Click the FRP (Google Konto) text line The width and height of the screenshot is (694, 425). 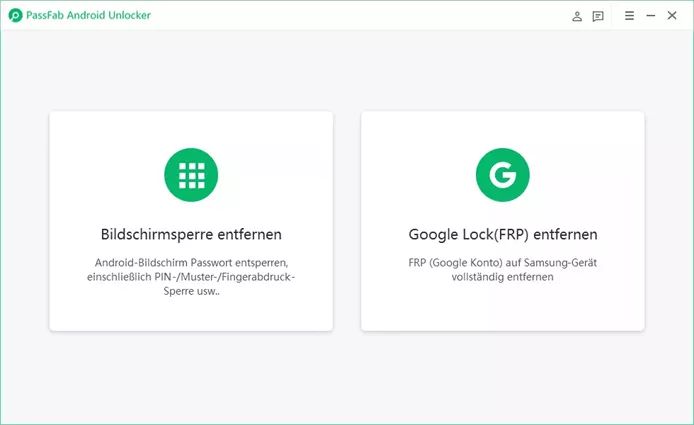[502, 263]
